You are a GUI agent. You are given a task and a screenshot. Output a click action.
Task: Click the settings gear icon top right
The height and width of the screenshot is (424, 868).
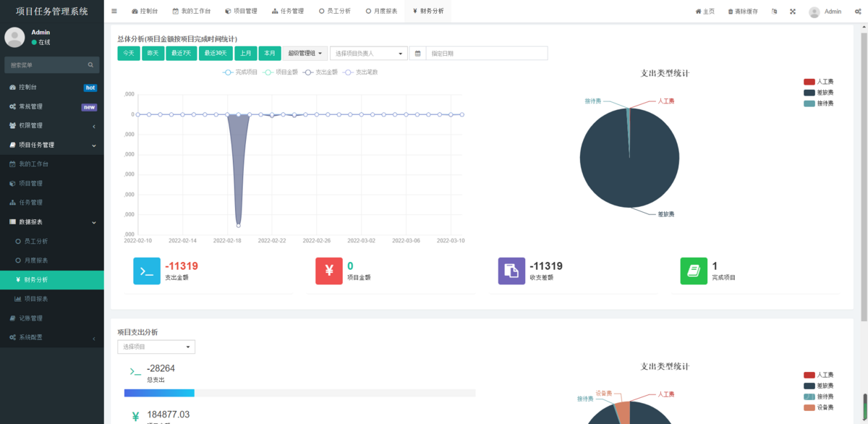(x=859, y=11)
